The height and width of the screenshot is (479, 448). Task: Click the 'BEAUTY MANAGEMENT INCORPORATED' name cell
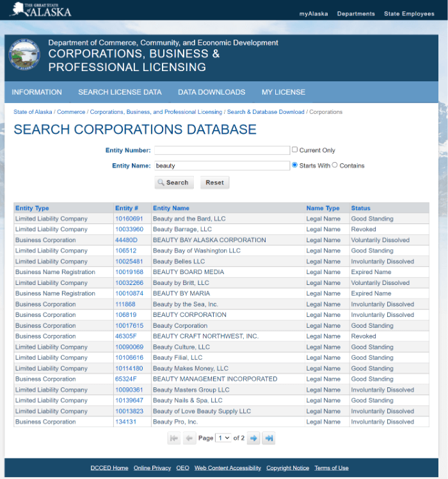[x=228, y=379]
